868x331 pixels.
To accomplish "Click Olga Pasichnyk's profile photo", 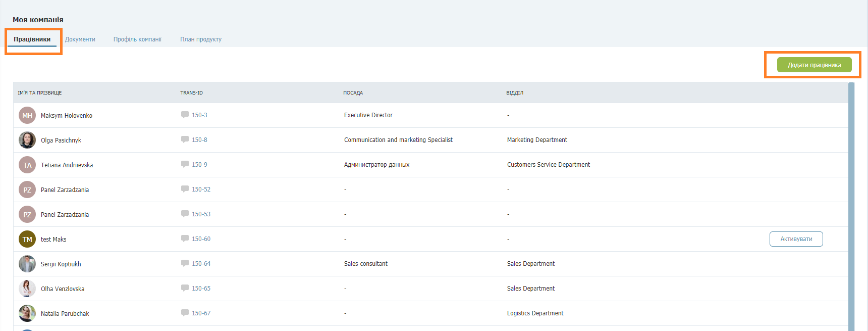I will click(27, 140).
